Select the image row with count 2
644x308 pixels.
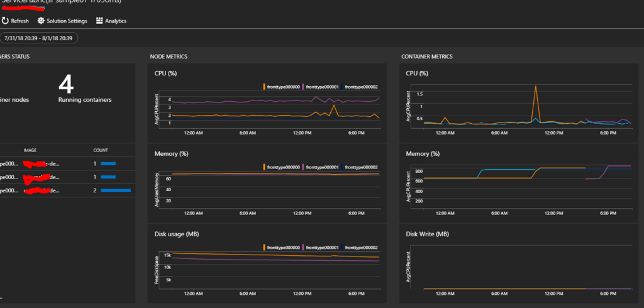(x=67, y=190)
